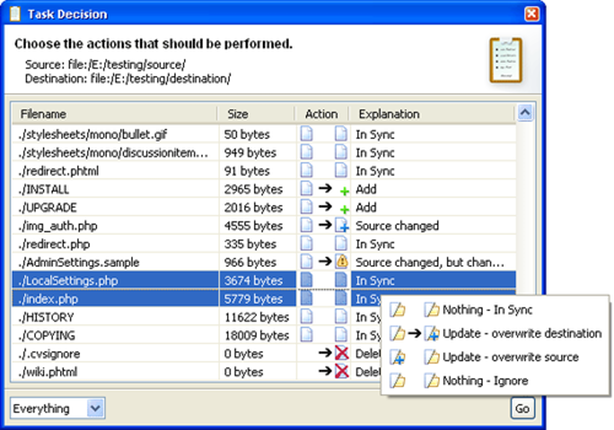Viewport: 614px width, 430px height.
Task: Click the scrollbar up arrow in file list
Action: click(526, 114)
